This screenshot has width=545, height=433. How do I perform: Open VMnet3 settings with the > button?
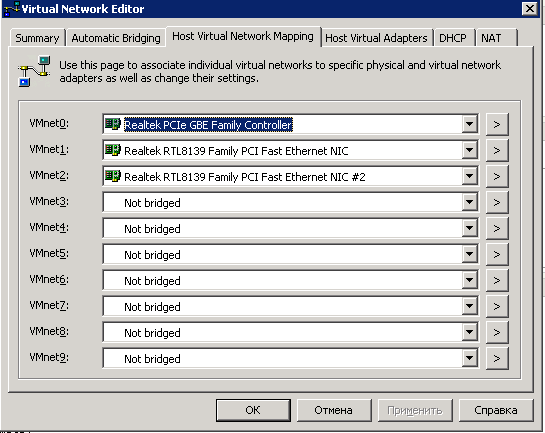point(497,202)
